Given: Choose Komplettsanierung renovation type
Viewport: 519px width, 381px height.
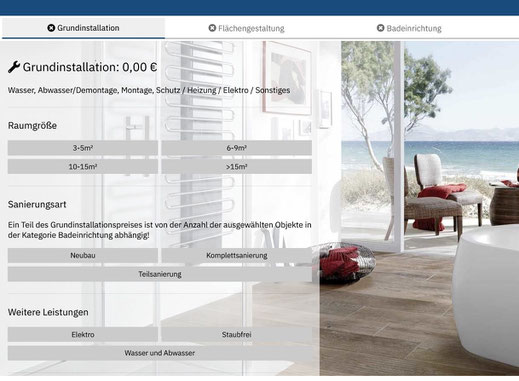Looking at the screenshot, I should point(237,256).
